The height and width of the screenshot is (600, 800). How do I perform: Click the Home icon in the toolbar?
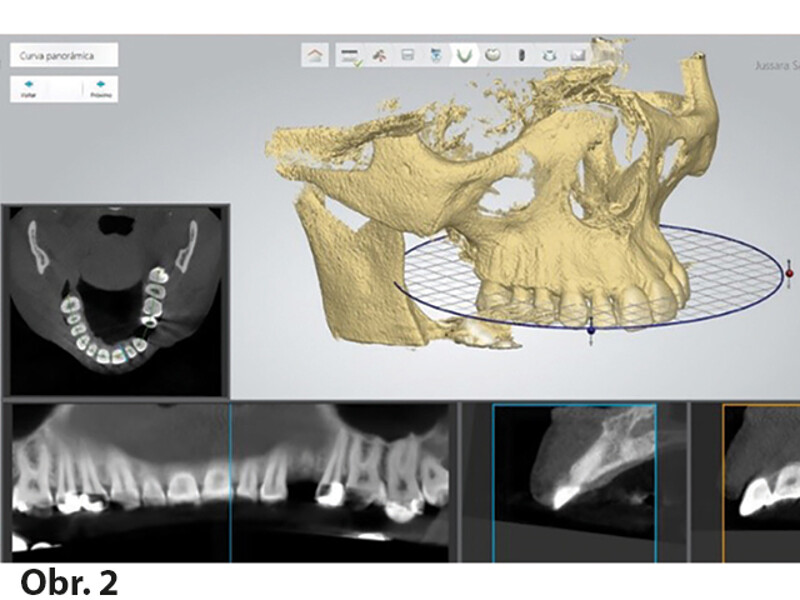click(x=315, y=56)
